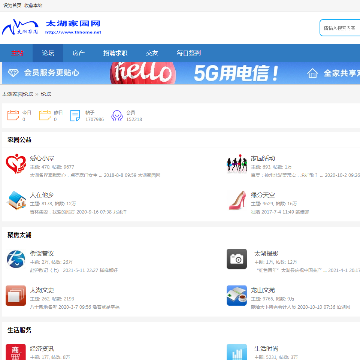This screenshot has height=360, width=360.
Task: Open latest post line under house icon forum
Action: (x=78, y=212)
